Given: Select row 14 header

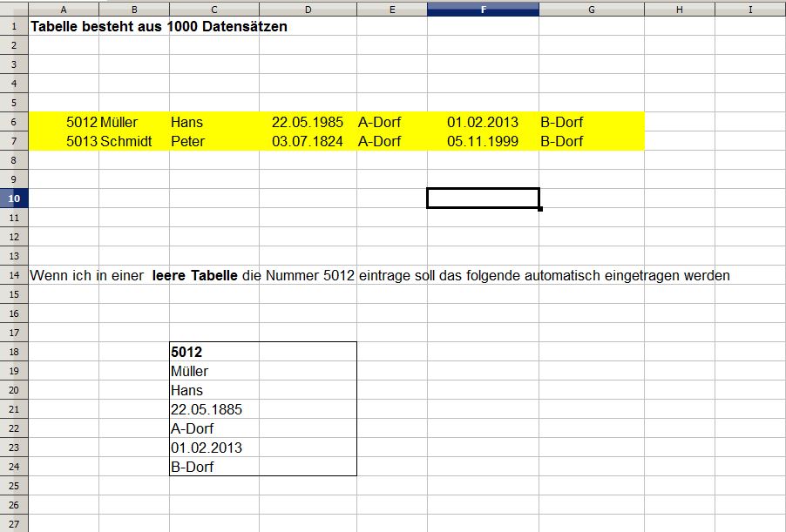Looking at the screenshot, I should point(14,275).
